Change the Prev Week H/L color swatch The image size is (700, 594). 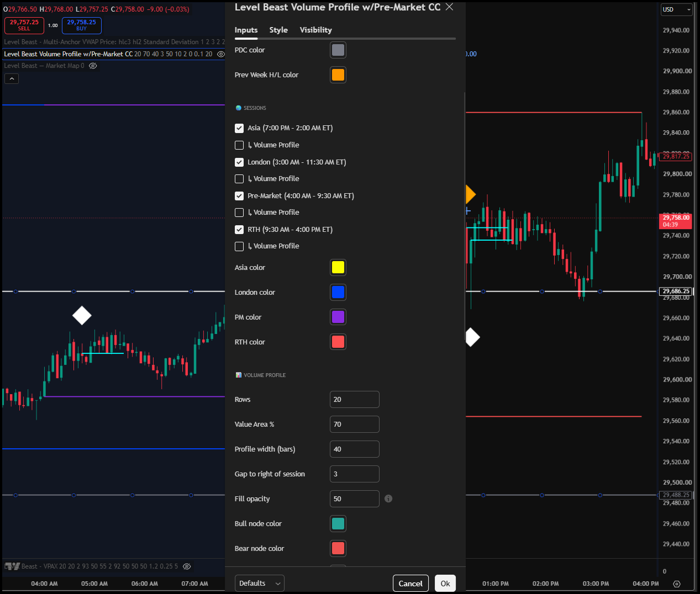coord(338,75)
